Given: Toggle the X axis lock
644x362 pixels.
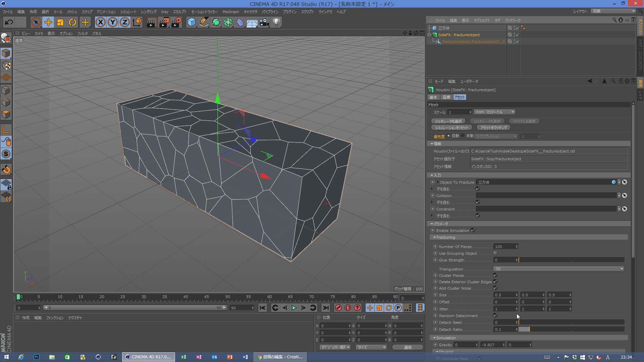Looking at the screenshot, I should pyautogui.click(x=100, y=22).
